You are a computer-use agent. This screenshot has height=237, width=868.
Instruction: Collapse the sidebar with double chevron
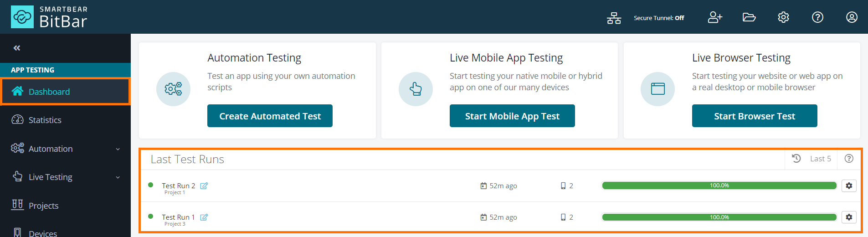[x=17, y=48]
